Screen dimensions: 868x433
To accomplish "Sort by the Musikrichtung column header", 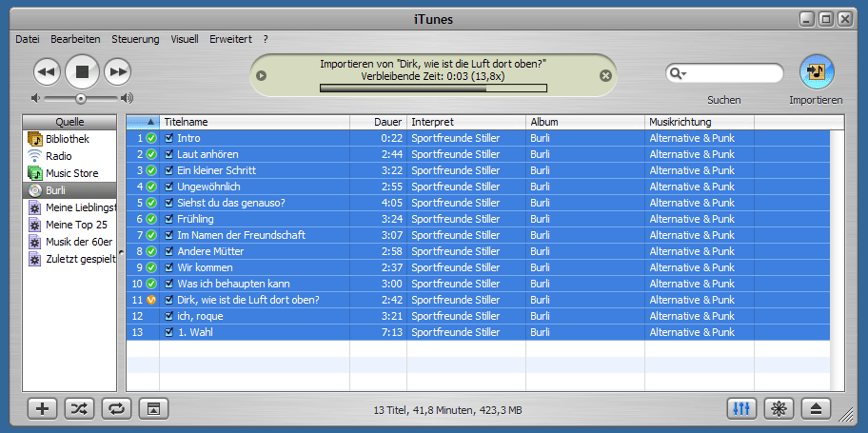I will coord(700,122).
